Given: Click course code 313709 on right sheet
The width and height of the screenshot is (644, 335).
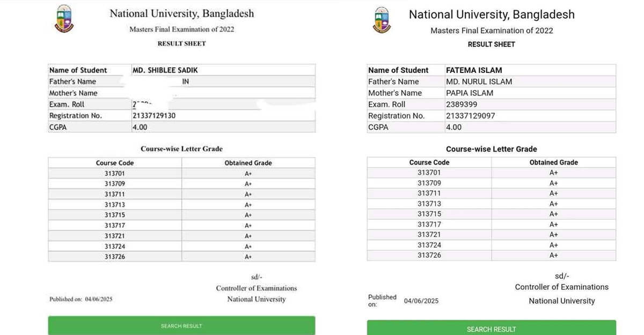Looking at the screenshot, I should (x=429, y=183).
